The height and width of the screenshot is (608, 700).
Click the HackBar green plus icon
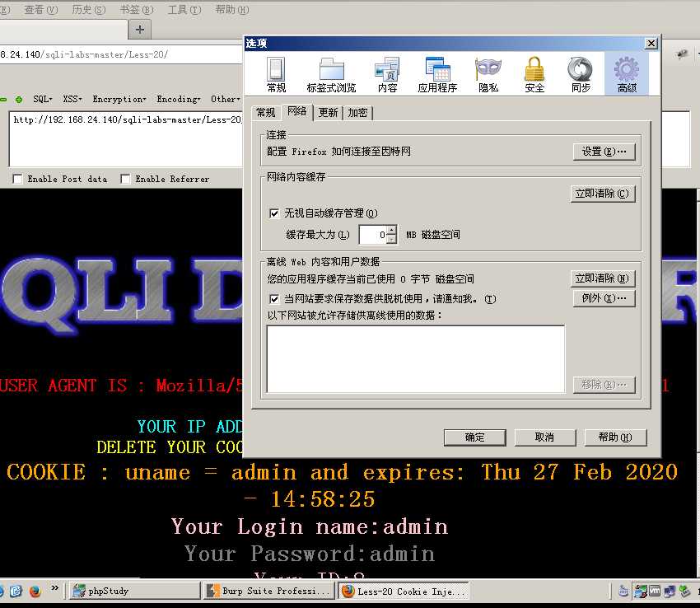tap(19, 100)
